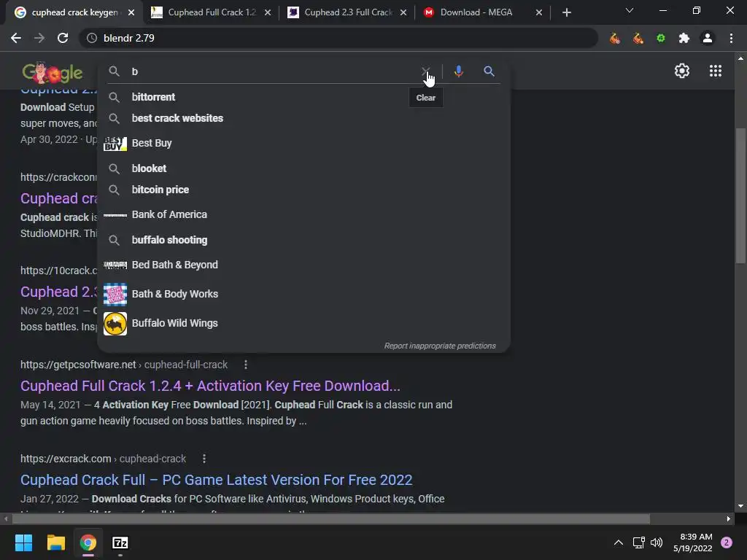Start voice search with the microphone icon
Image resolution: width=747 pixels, height=560 pixels.
point(458,71)
